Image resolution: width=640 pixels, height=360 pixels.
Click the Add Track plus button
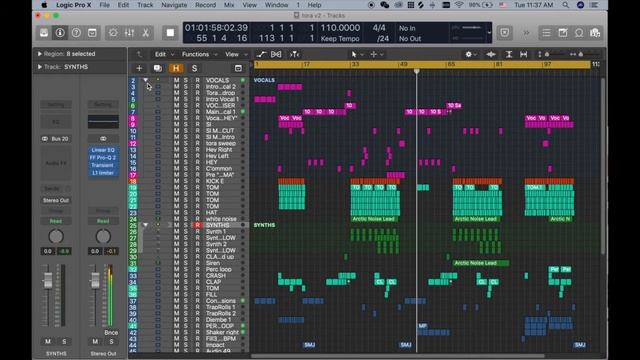(x=139, y=68)
